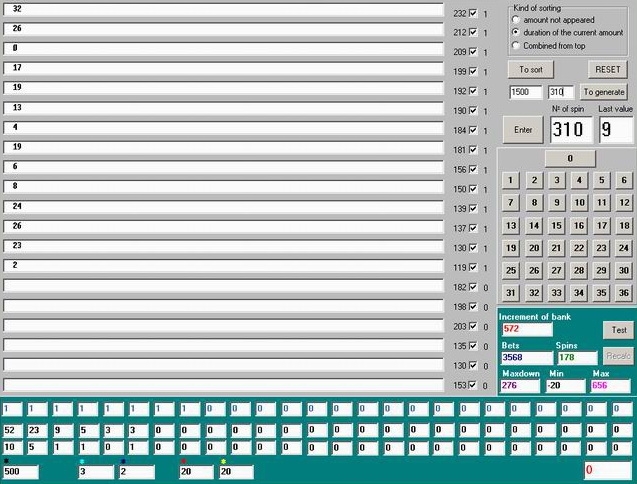Uncheck the checkbox beside value 232
The image size is (637, 484).
(x=474, y=14)
